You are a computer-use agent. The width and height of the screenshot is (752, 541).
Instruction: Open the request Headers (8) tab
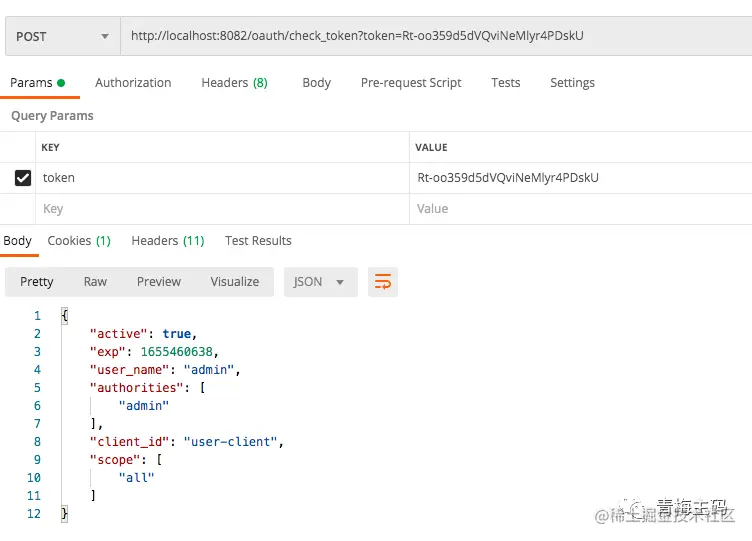point(234,83)
